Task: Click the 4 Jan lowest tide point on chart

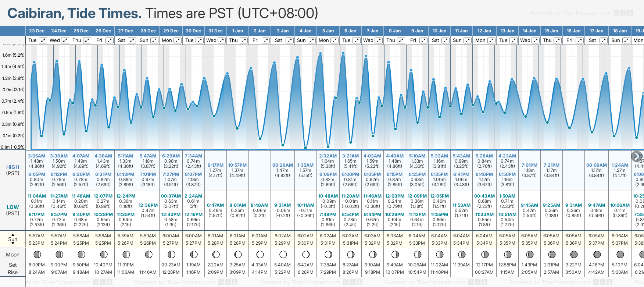Action: (305, 148)
